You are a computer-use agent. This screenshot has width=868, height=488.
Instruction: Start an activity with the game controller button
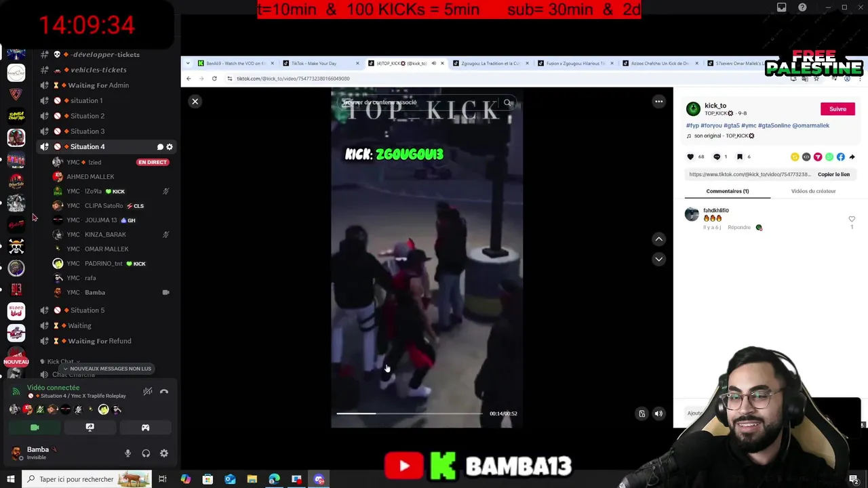[145, 428]
